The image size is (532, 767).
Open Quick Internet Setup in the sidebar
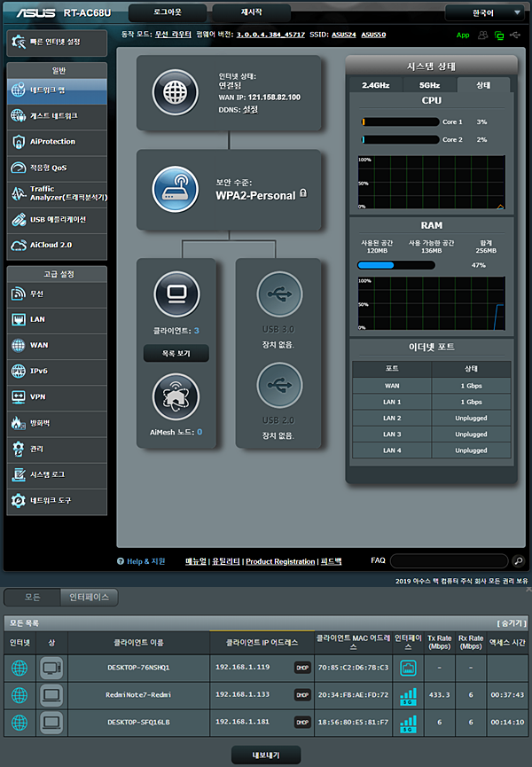click(x=57, y=43)
